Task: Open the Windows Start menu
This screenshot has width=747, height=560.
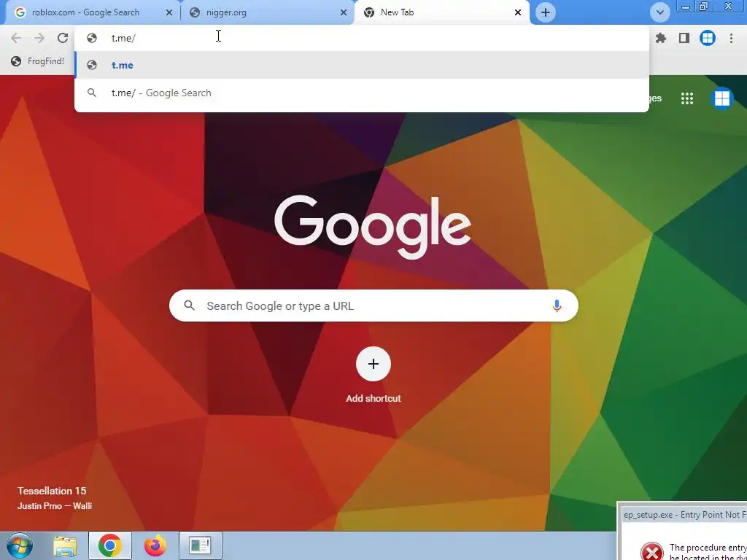Action: pyautogui.click(x=20, y=545)
